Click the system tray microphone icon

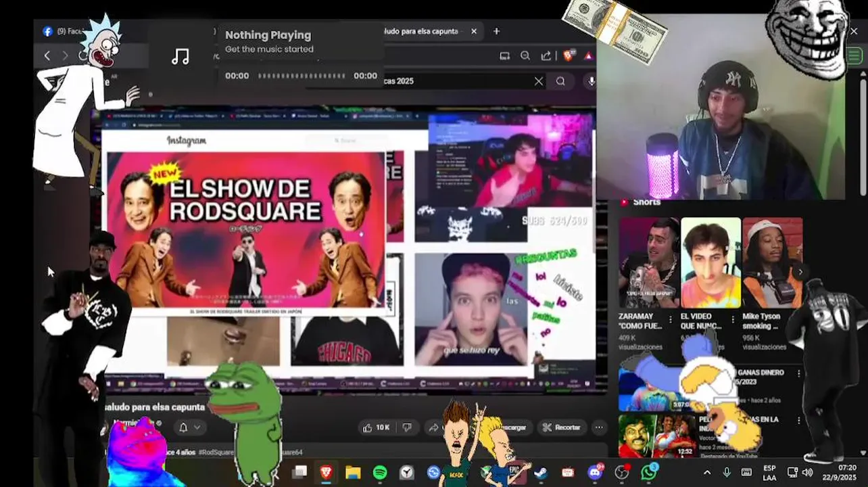[727, 472]
